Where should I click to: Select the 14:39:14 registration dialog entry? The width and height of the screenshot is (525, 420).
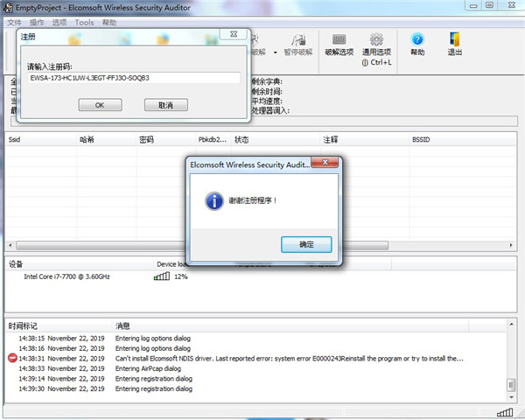(x=256, y=379)
